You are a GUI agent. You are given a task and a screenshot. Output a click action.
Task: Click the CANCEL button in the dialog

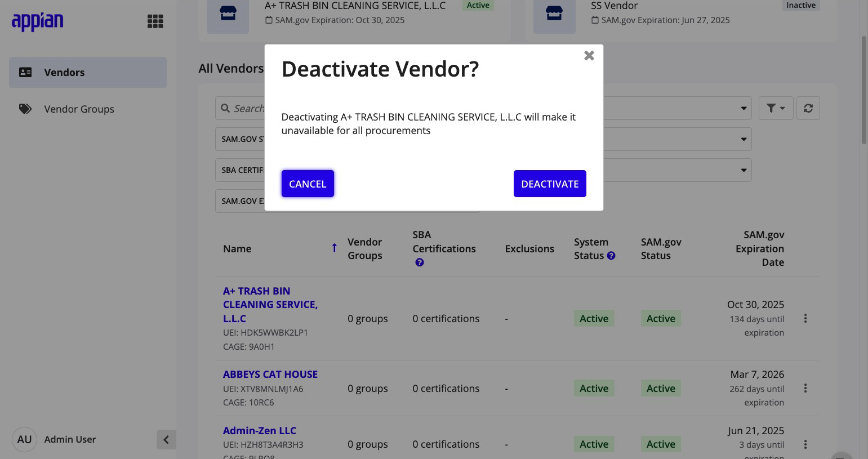tap(308, 184)
